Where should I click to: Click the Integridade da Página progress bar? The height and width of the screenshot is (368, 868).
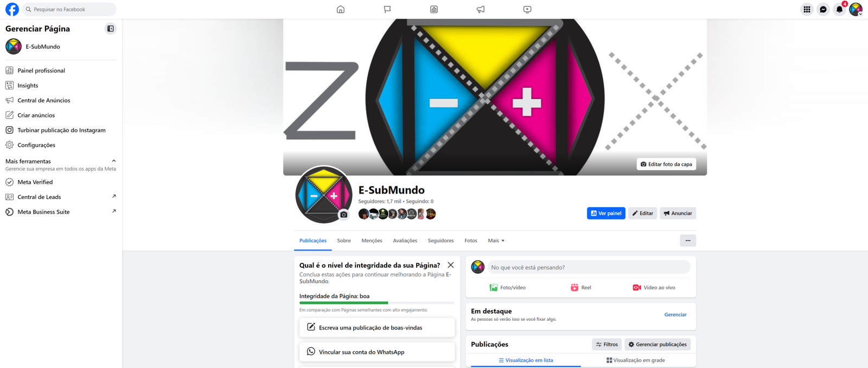pyautogui.click(x=377, y=302)
